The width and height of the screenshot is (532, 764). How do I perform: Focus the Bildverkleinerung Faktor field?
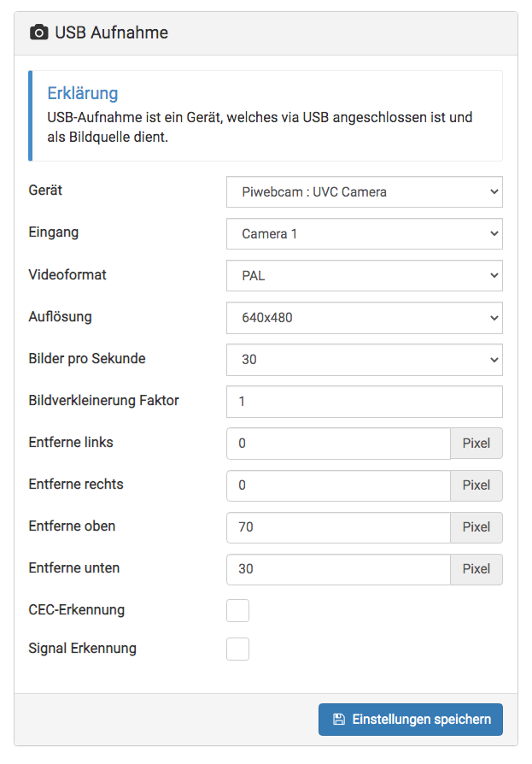tap(364, 402)
